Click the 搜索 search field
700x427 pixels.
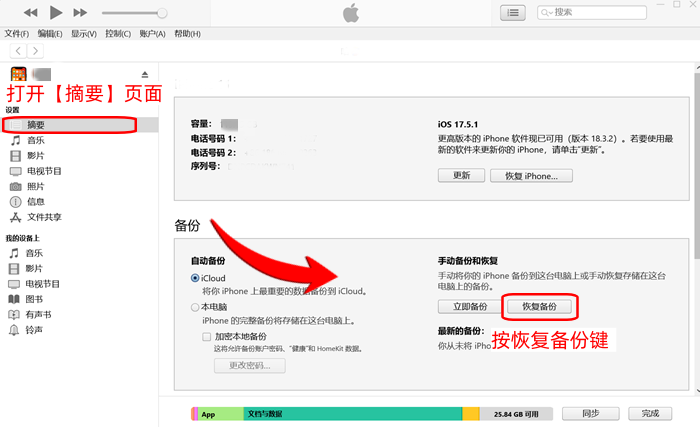tap(592, 13)
